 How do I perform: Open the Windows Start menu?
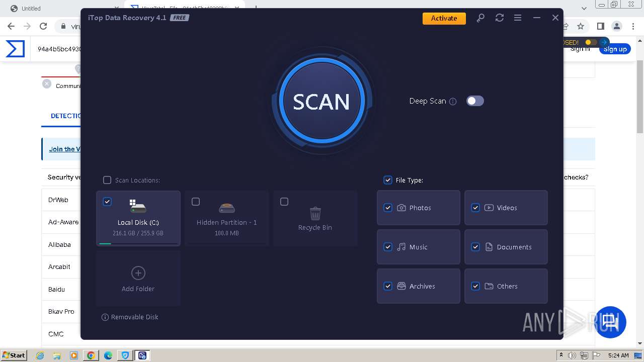(x=14, y=355)
